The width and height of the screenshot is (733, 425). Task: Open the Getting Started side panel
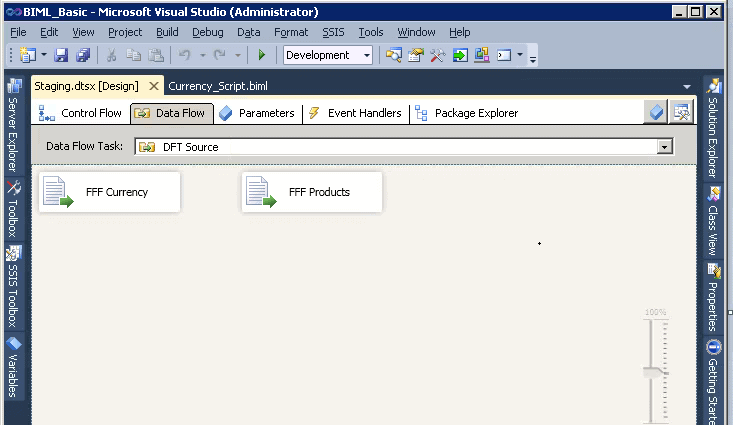coord(713,381)
